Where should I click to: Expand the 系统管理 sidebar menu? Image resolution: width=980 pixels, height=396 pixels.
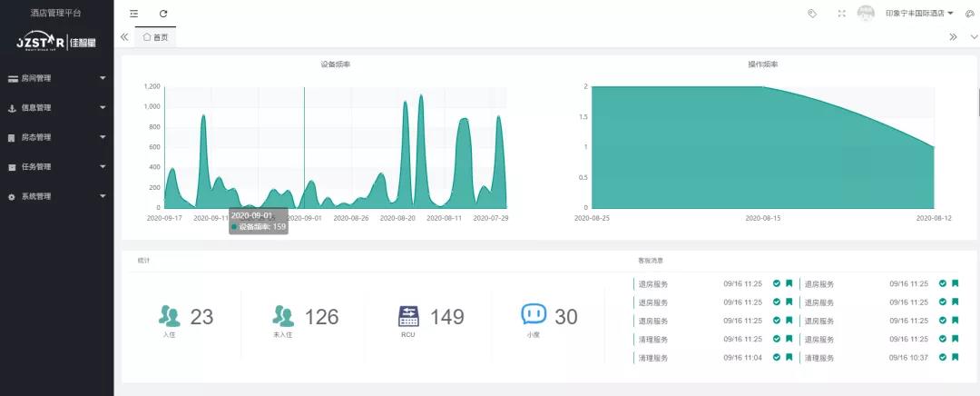(x=56, y=196)
